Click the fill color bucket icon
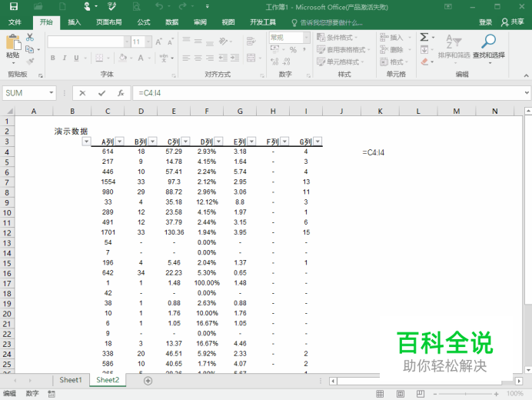The width and height of the screenshot is (532, 400). (x=123, y=58)
